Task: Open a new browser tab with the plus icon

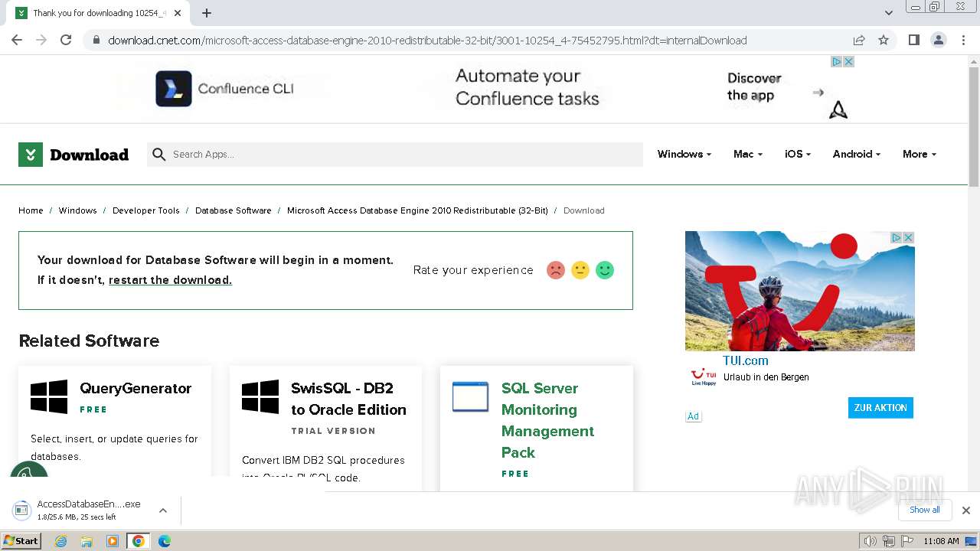Action: (x=207, y=13)
